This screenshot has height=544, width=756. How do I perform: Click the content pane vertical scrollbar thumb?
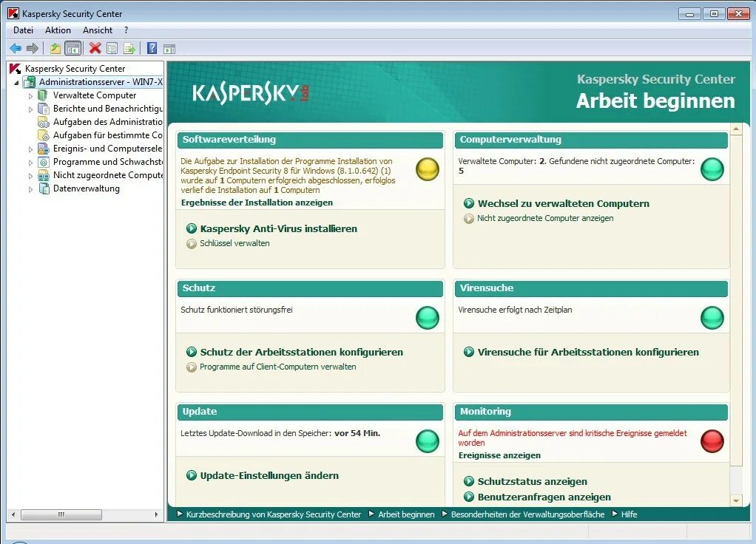click(x=736, y=300)
